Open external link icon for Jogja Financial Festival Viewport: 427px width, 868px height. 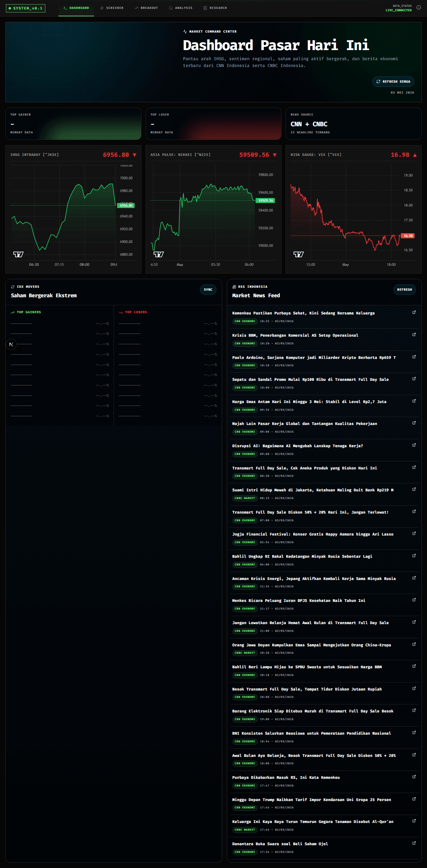coord(414,533)
